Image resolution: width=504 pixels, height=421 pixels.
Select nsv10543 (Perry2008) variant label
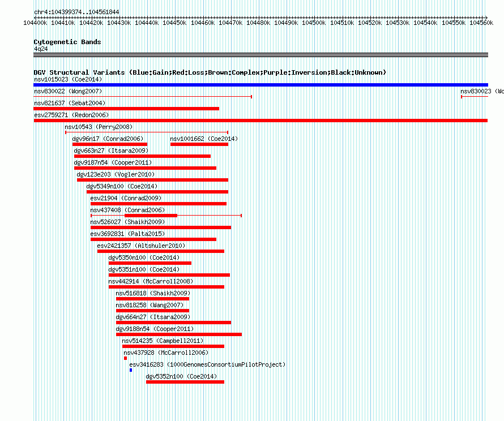tap(99, 127)
